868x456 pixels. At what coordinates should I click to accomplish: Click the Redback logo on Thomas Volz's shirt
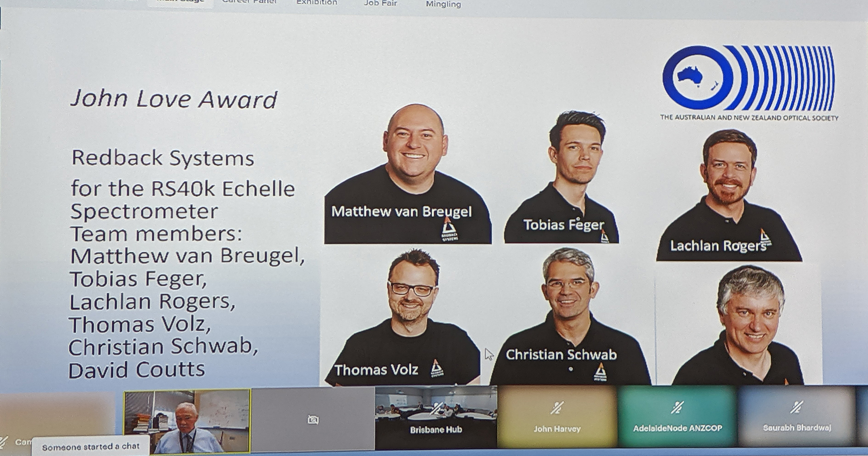pyautogui.click(x=437, y=368)
